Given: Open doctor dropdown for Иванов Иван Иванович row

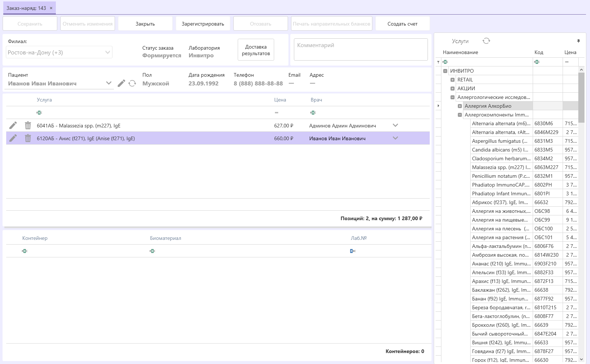Looking at the screenshot, I should pos(395,138).
